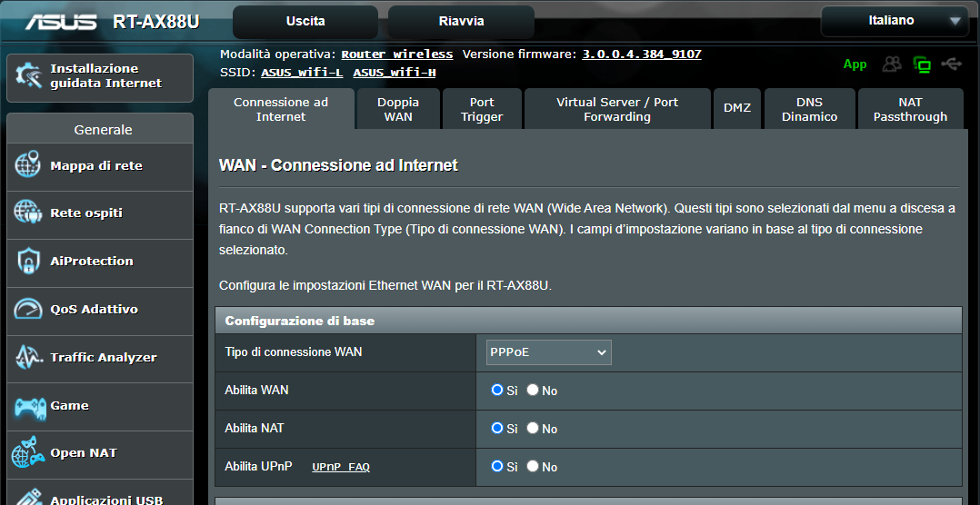Open the Mappa di rete globe icon
This screenshot has width=980, height=505.
point(27,165)
